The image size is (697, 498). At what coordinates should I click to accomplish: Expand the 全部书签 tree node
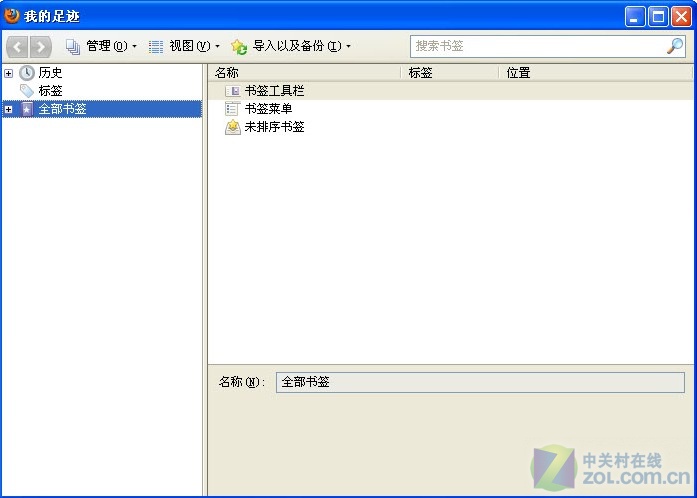click(x=8, y=109)
